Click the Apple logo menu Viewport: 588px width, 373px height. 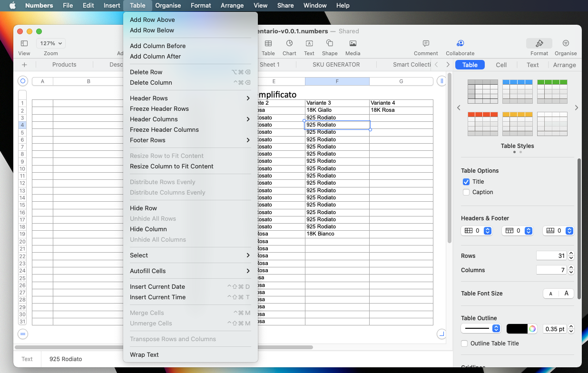click(12, 6)
